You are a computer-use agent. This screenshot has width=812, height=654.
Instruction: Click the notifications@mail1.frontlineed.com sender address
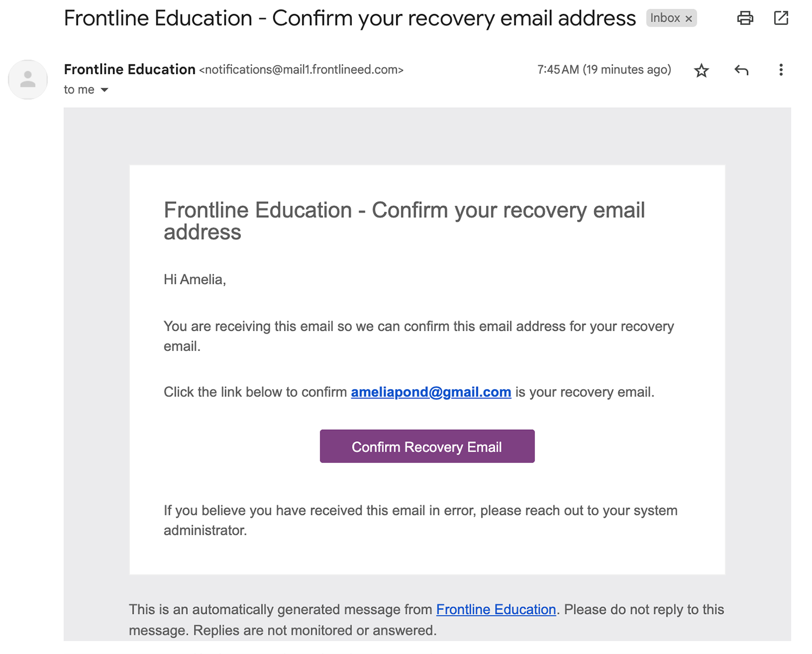point(302,70)
